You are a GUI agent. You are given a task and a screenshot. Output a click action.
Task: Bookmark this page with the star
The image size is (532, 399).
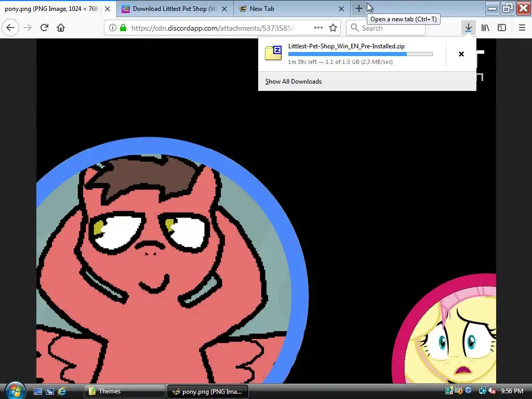coord(333,28)
